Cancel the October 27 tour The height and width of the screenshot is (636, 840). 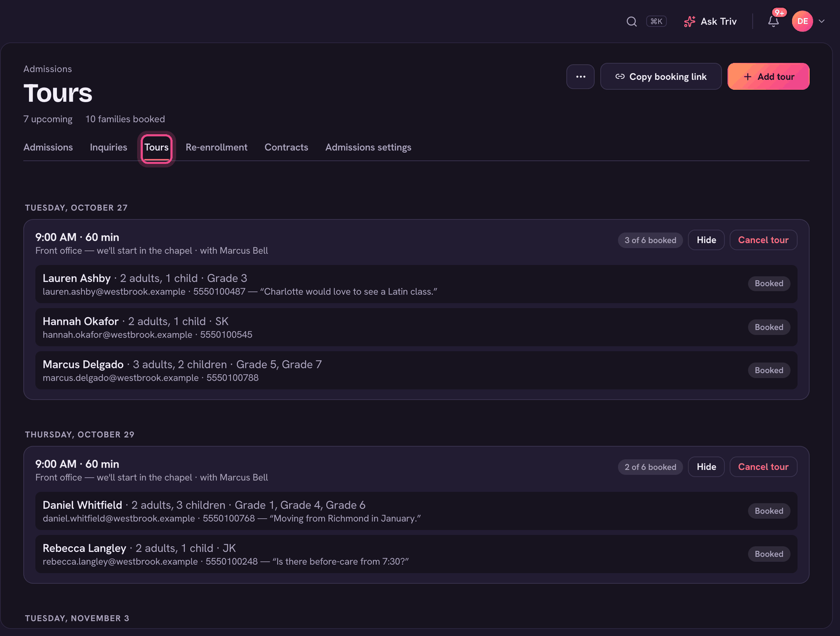[x=763, y=240]
